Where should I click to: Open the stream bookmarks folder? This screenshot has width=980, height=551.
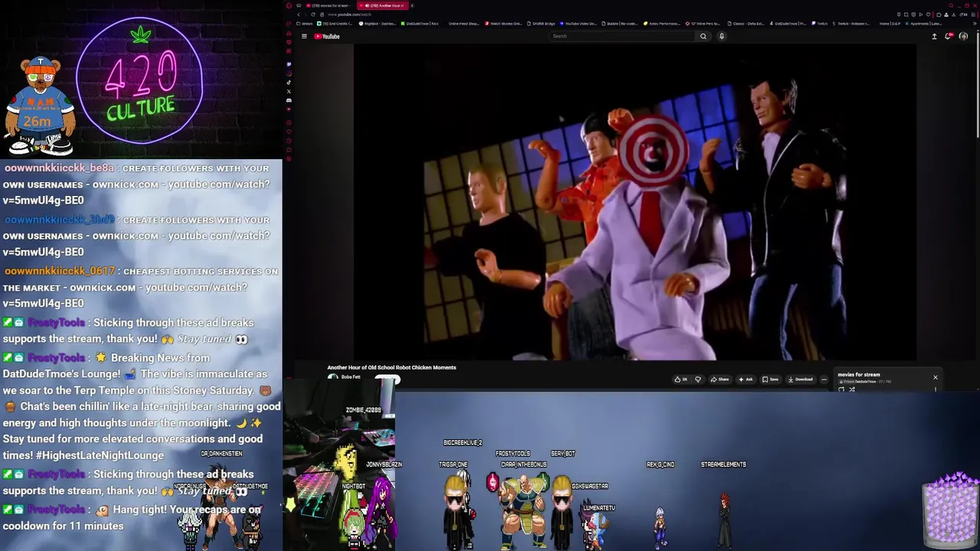click(305, 24)
